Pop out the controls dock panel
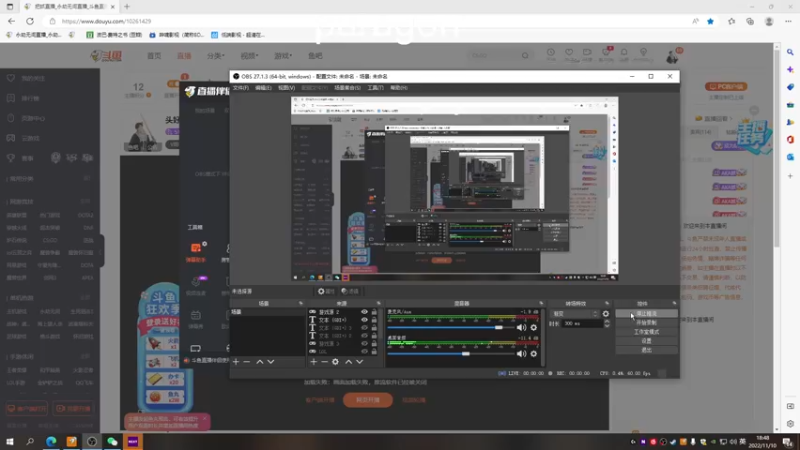 [674, 304]
